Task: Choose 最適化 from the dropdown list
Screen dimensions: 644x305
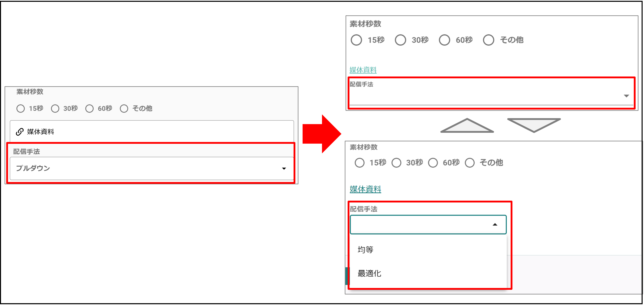Action: pyautogui.click(x=428, y=273)
